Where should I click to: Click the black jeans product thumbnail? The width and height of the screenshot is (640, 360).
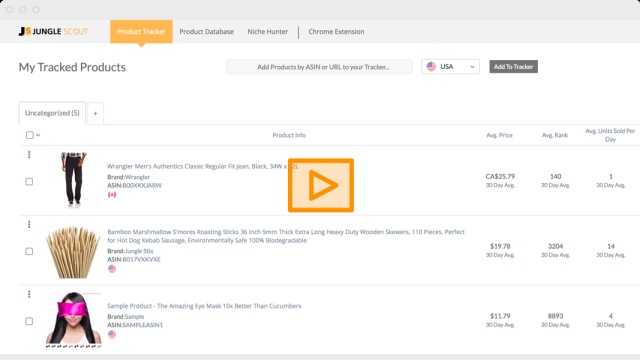click(x=74, y=180)
